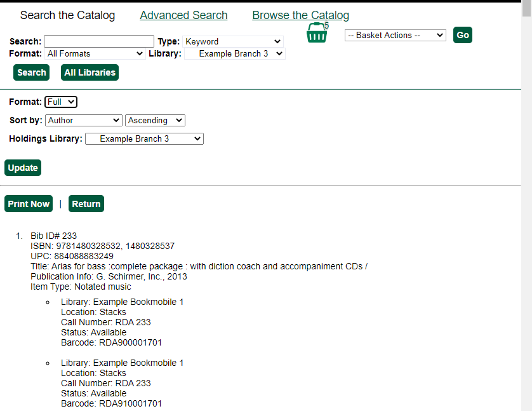The image size is (532, 411).
Task: Click the Update button
Action: (x=23, y=168)
